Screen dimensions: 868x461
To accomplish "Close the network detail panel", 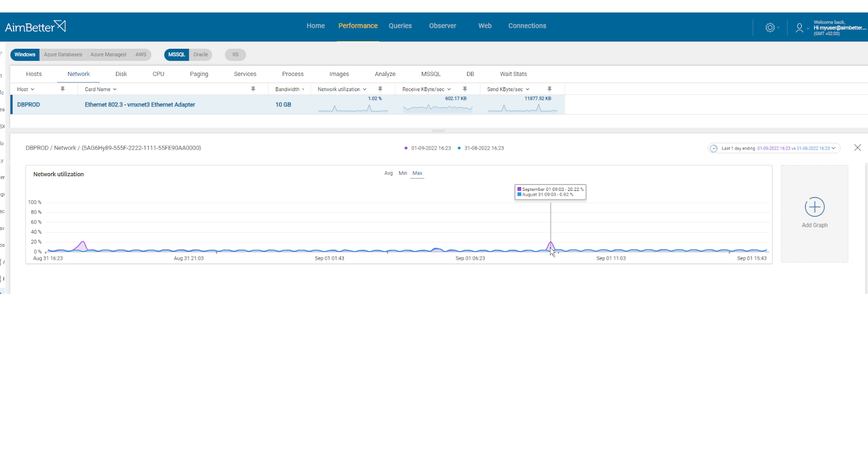I will click(857, 148).
